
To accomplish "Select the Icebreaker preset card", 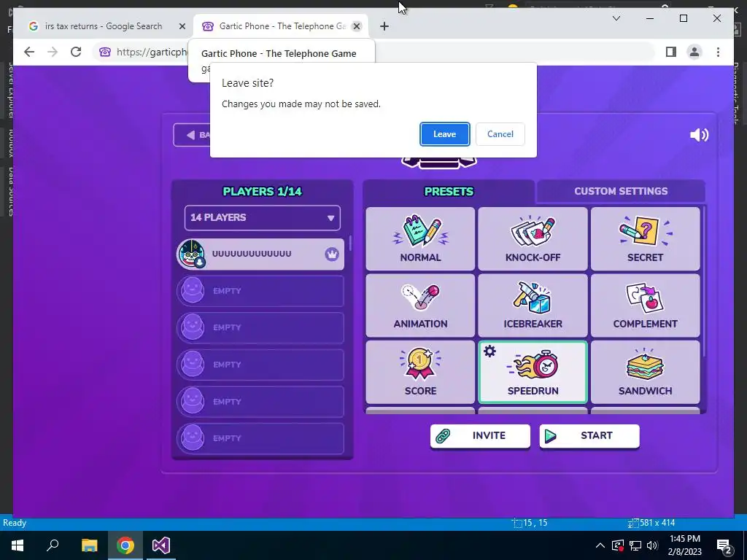I will [533, 306].
